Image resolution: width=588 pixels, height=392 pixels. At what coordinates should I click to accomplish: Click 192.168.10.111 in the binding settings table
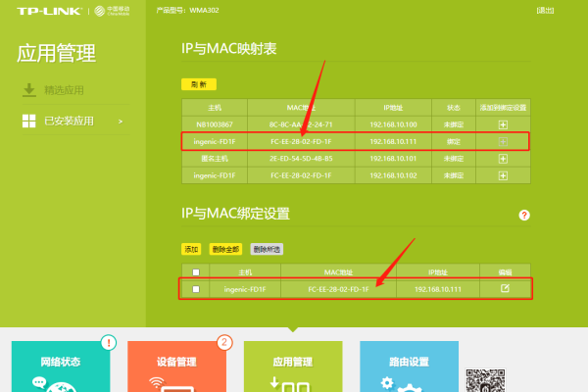[x=438, y=289]
